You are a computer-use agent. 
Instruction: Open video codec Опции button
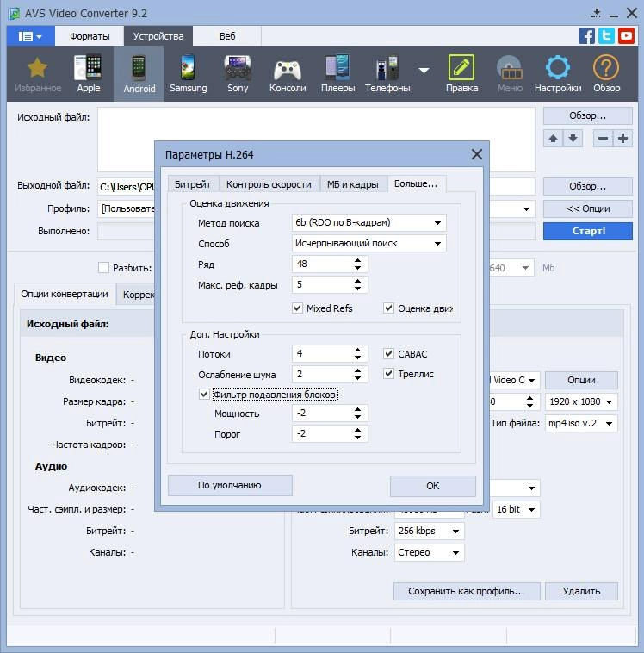click(581, 380)
